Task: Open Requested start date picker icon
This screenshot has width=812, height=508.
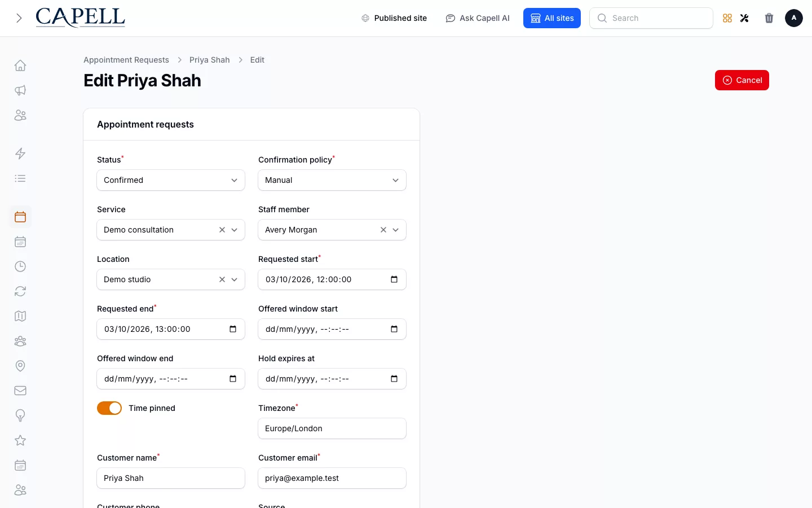Action: pyautogui.click(x=394, y=279)
